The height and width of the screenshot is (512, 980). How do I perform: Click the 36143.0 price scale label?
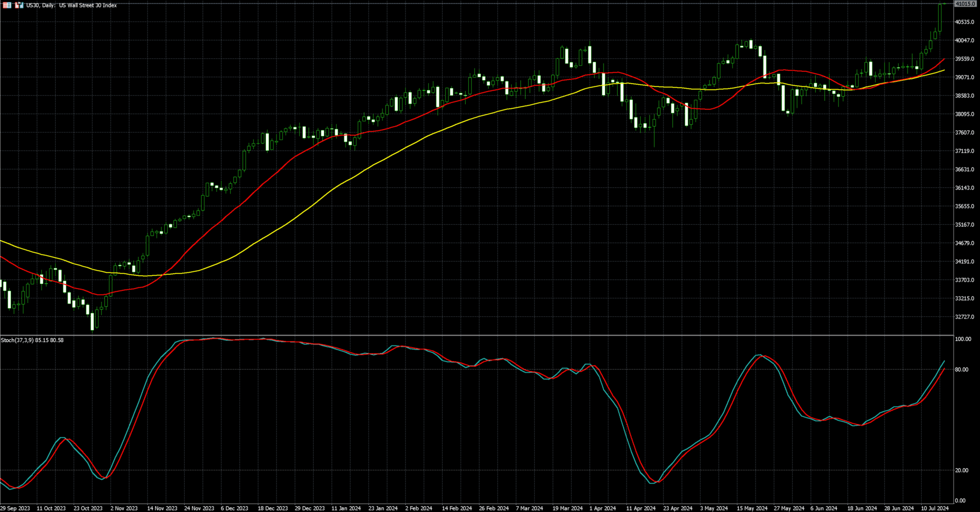pyautogui.click(x=964, y=188)
